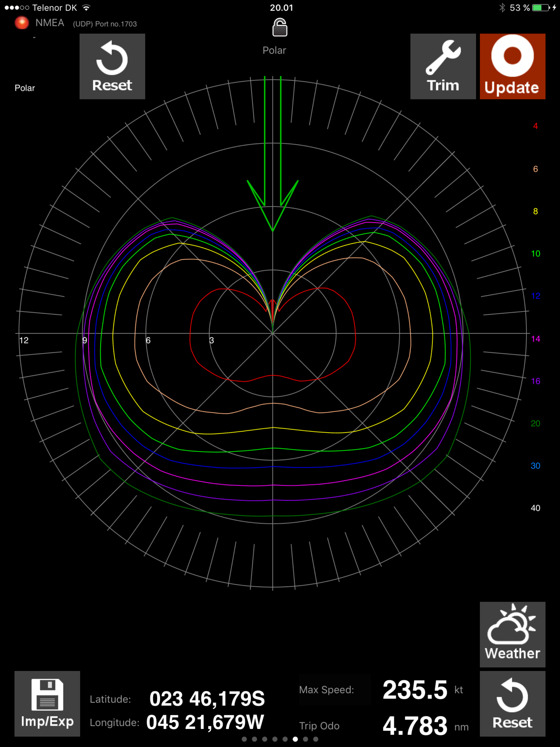Go to the second page dot
This screenshot has height=747, width=560.
pos(254,739)
